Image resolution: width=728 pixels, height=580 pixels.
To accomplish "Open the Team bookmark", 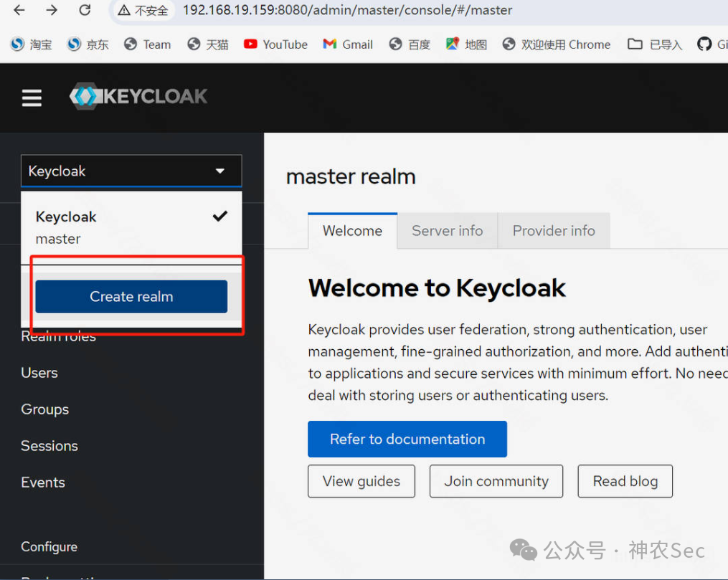I will (147, 44).
